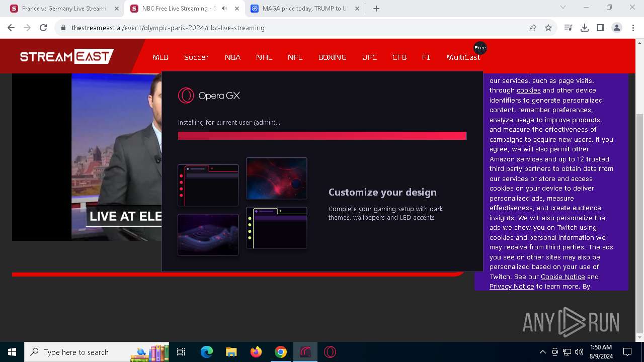Launch Firefox from taskbar

(x=256, y=352)
